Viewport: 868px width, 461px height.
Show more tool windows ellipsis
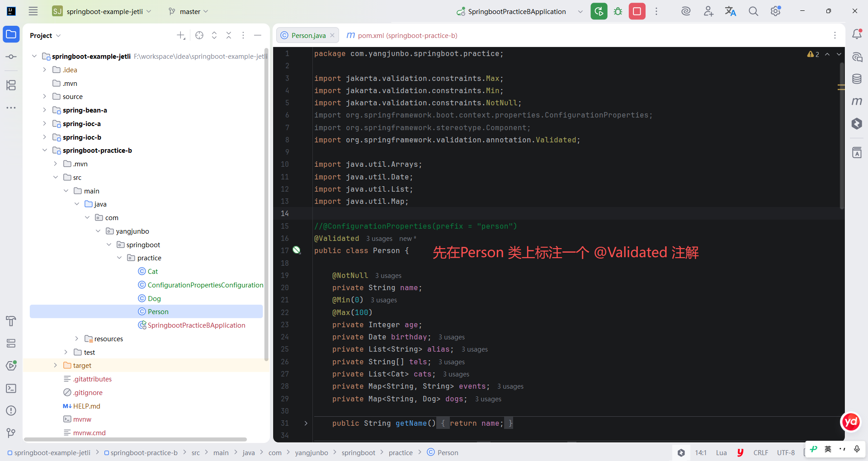click(11, 108)
